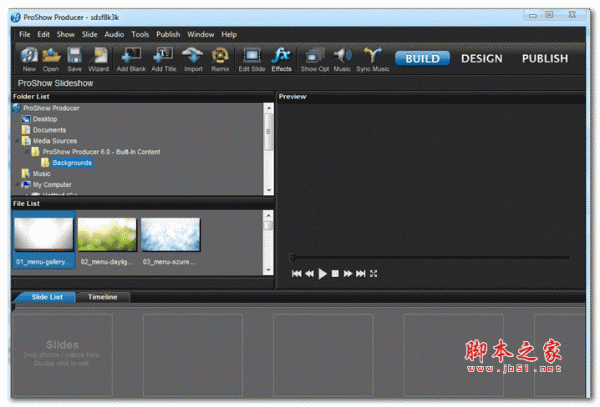Play the slideshow preview

[322, 274]
